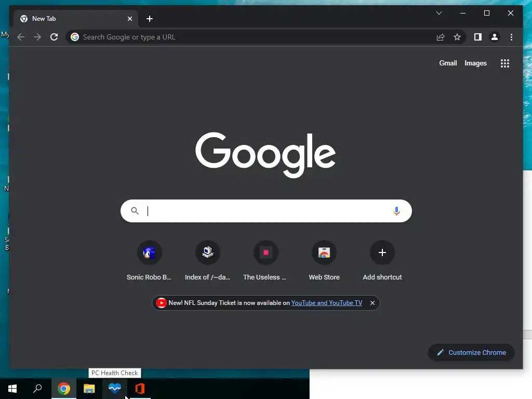This screenshot has width=532, height=399.
Task: Open the Sonic Robo B... shortcut
Action: point(149,261)
